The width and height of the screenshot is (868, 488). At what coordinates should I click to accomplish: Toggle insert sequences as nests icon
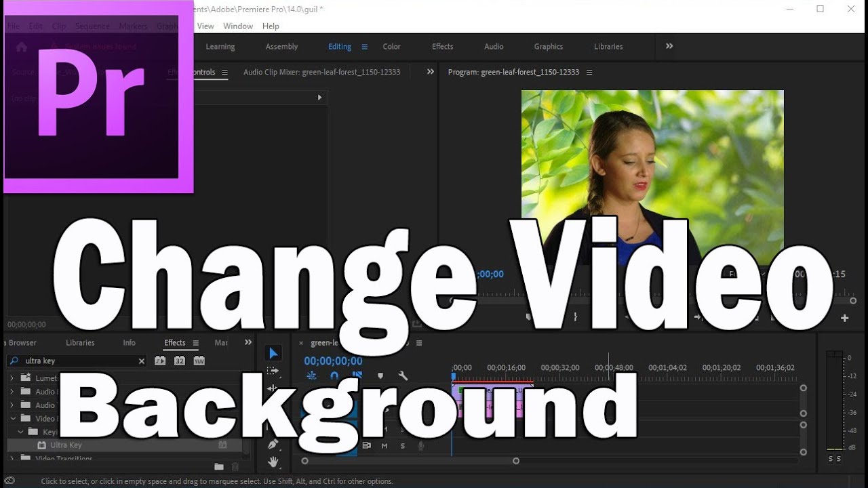[x=311, y=375]
